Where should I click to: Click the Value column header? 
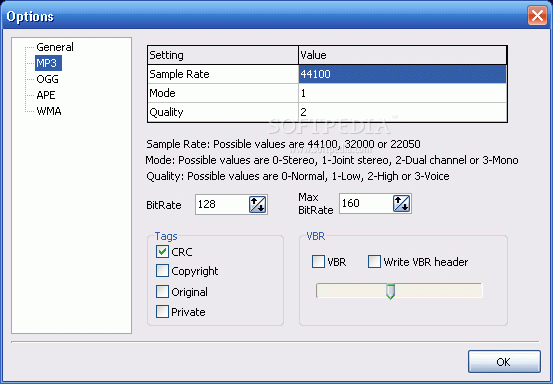click(402, 55)
